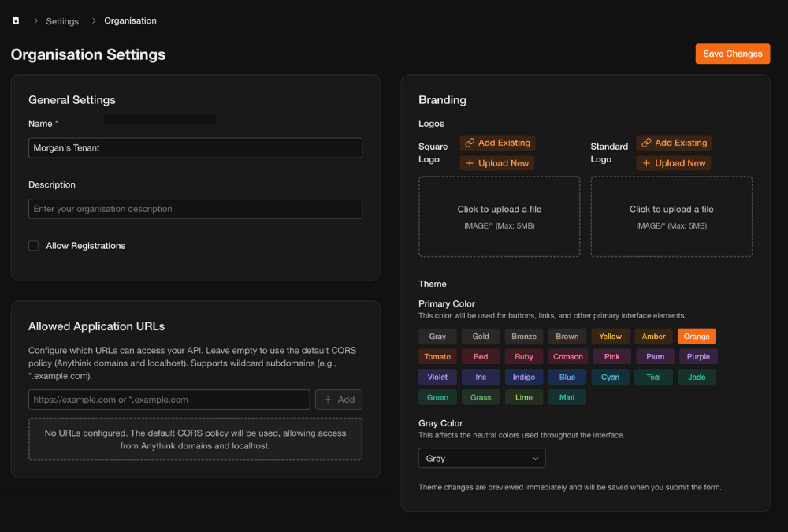Add the entered application URL
This screenshot has height=532, width=788.
(339, 400)
